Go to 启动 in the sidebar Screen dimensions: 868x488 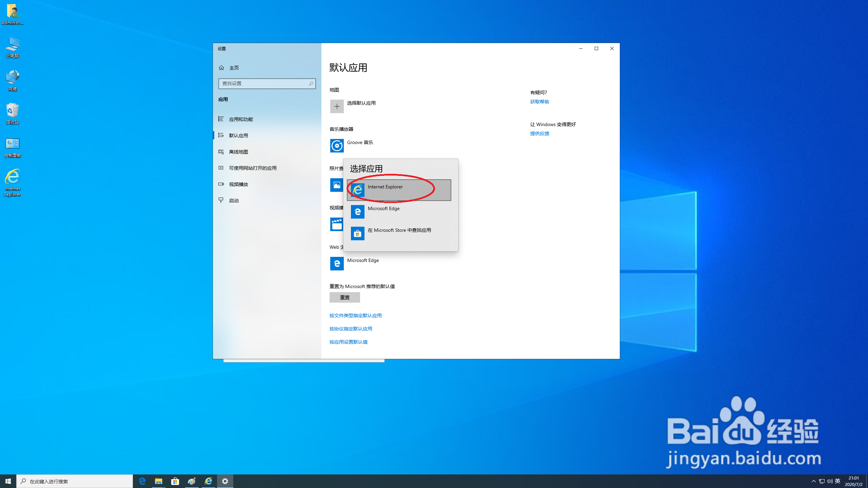pyautogui.click(x=234, y=200)
